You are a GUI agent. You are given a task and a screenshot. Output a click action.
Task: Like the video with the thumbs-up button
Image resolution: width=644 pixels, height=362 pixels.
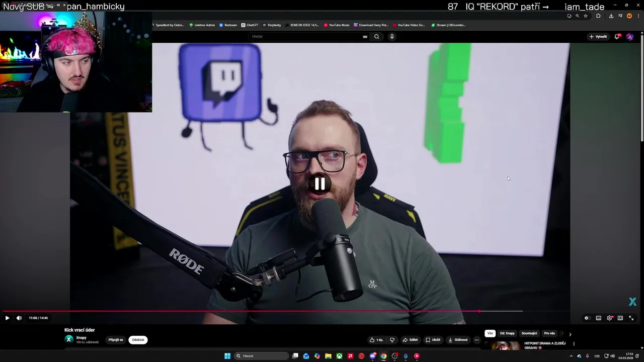coord(376,340)
